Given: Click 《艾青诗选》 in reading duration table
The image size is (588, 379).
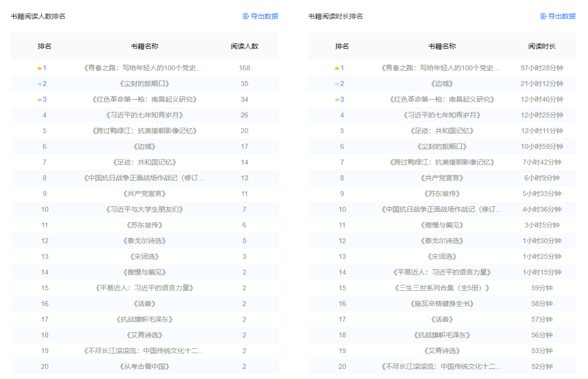Looking at the screenshot, I should (x=442, y=351).
